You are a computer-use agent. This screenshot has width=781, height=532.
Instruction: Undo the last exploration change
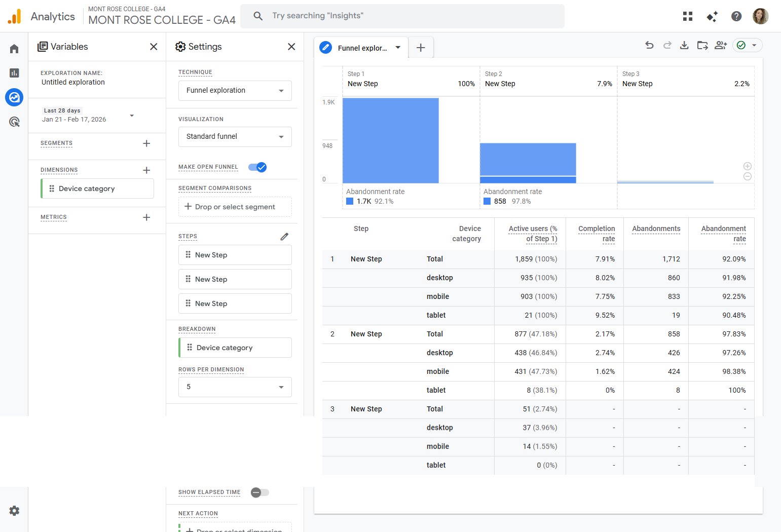click(x=649, y=45)
